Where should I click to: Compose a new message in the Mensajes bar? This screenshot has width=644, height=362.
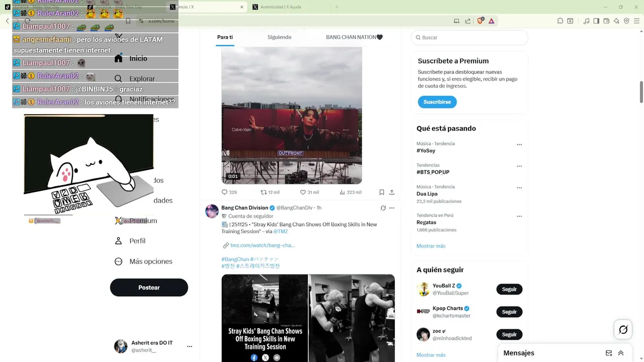pos(609,353)
